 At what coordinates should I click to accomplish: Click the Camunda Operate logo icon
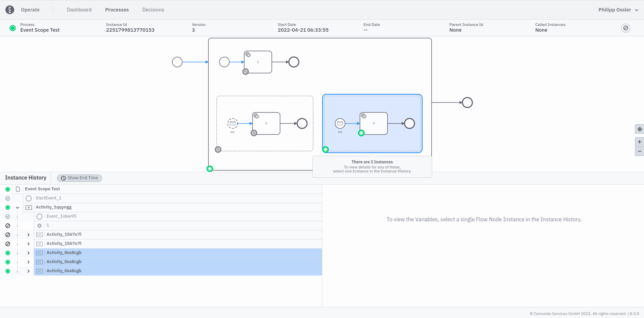pyautogui.click(x=10, y=9)
